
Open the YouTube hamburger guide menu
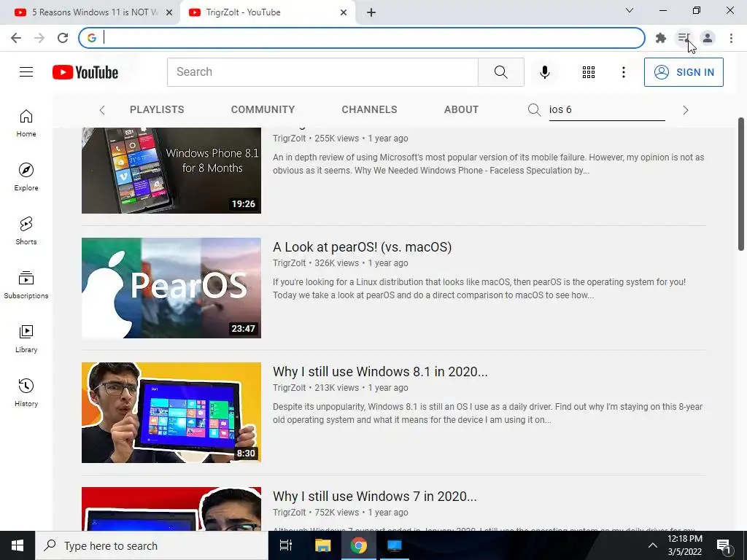coord(26,72)
